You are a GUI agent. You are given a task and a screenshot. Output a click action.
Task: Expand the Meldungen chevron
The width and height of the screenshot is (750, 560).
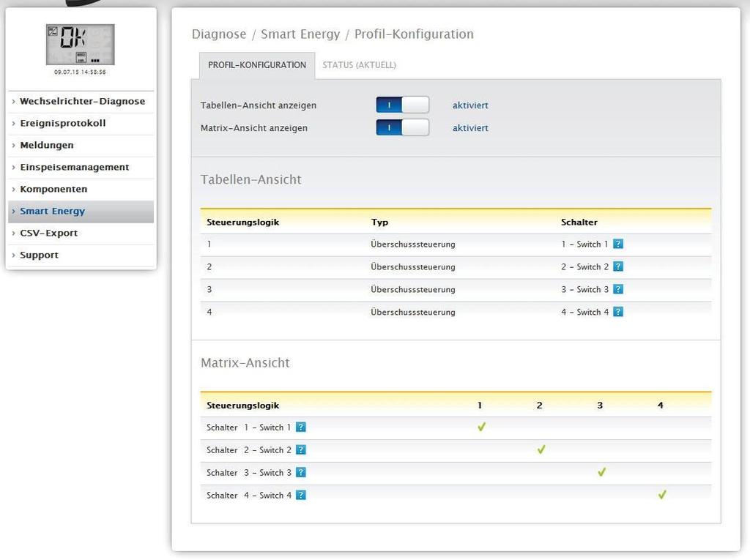pos(13,146)
